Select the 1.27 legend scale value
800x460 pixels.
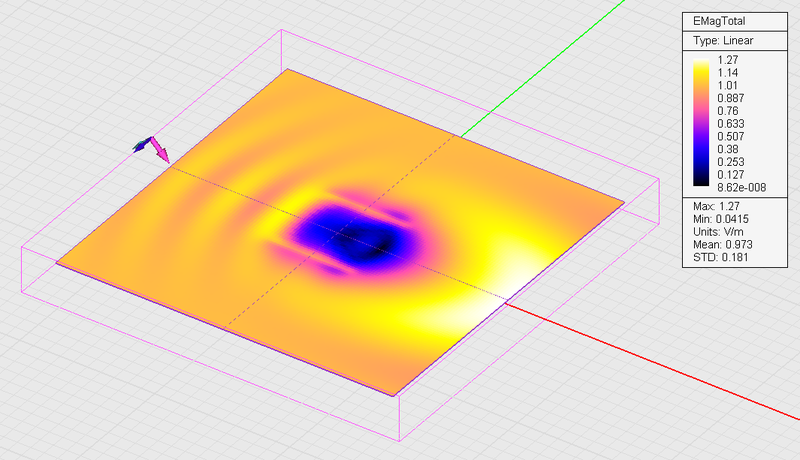coord(726,60)
